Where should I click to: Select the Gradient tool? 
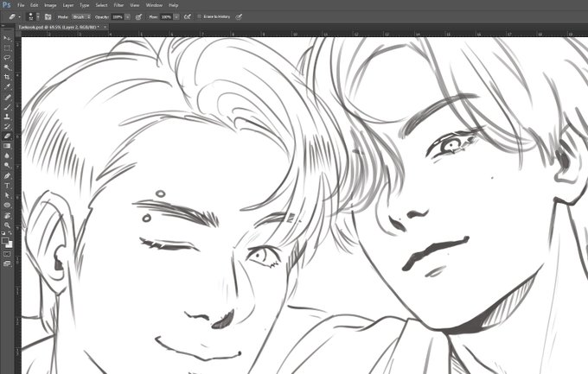pyautogui.click(x=7, y=146)
